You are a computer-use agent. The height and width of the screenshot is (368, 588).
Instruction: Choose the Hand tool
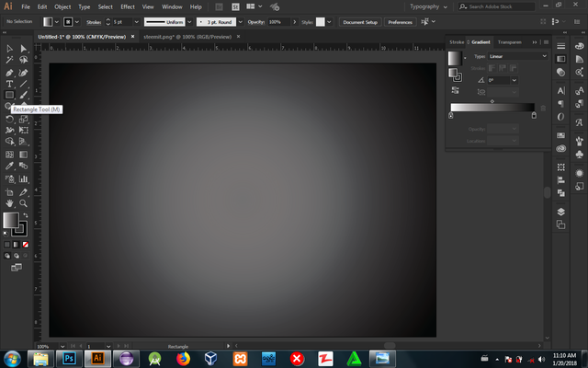(x=9, y=202)
